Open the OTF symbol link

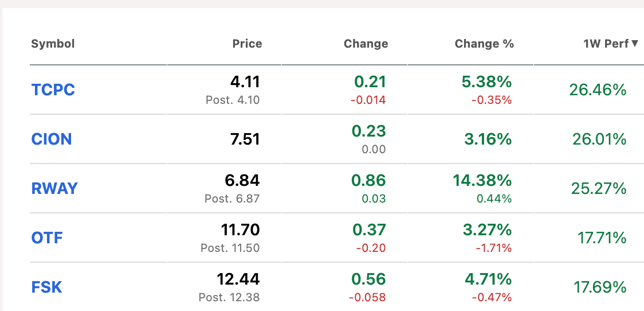point(47,238)
